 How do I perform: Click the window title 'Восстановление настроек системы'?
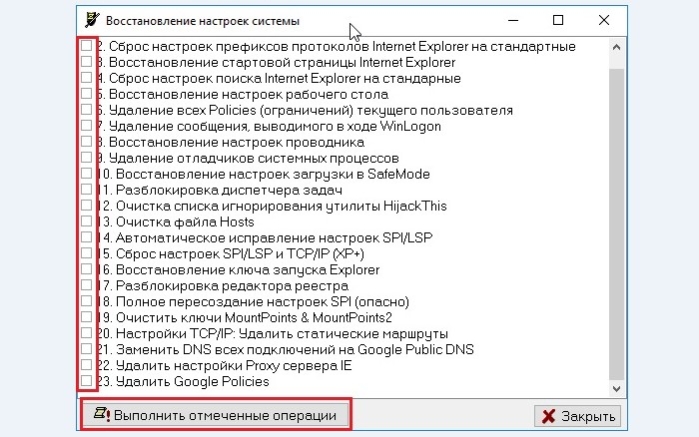[203, 21]
